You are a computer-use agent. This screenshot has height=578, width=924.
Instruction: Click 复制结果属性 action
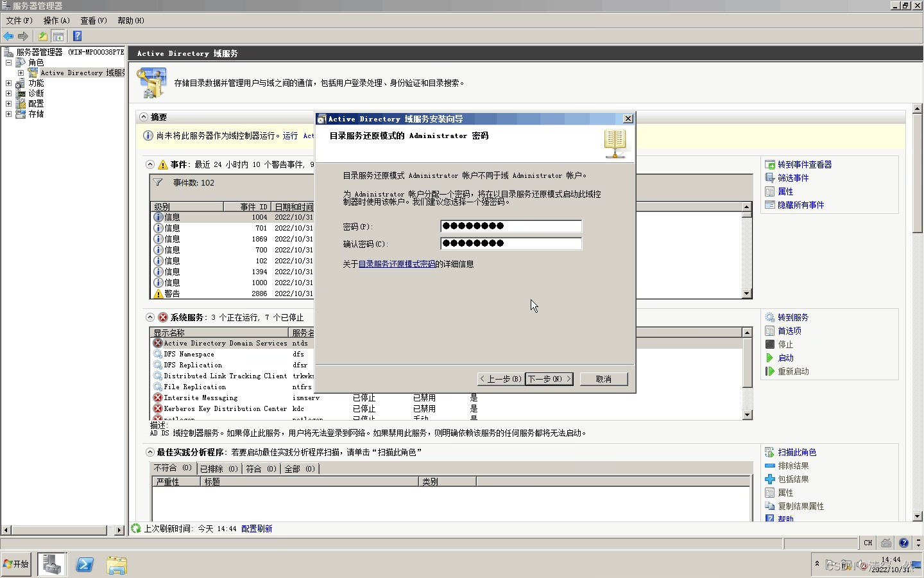point(801,506)
